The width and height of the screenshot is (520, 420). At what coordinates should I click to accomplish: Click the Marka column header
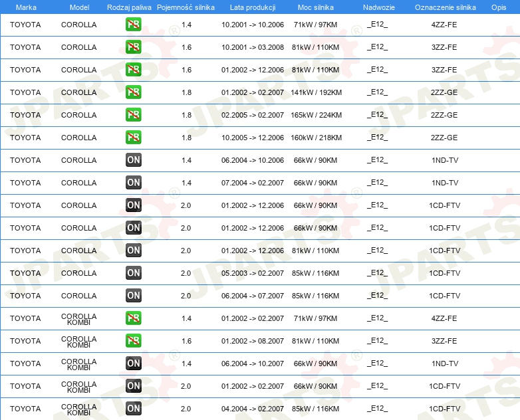coord(26,7)
